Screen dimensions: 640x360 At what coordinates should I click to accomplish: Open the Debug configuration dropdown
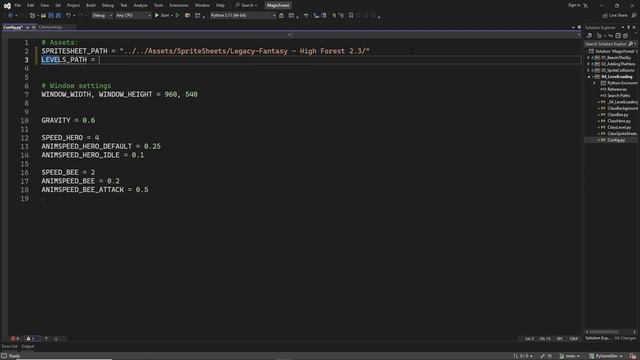[x=102, y=16]
